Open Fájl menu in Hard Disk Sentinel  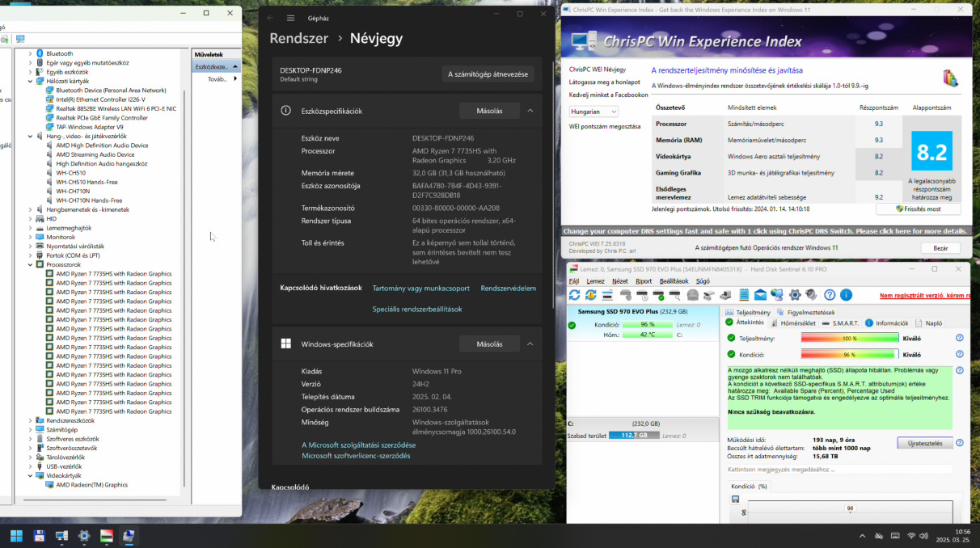click(574, 281)
